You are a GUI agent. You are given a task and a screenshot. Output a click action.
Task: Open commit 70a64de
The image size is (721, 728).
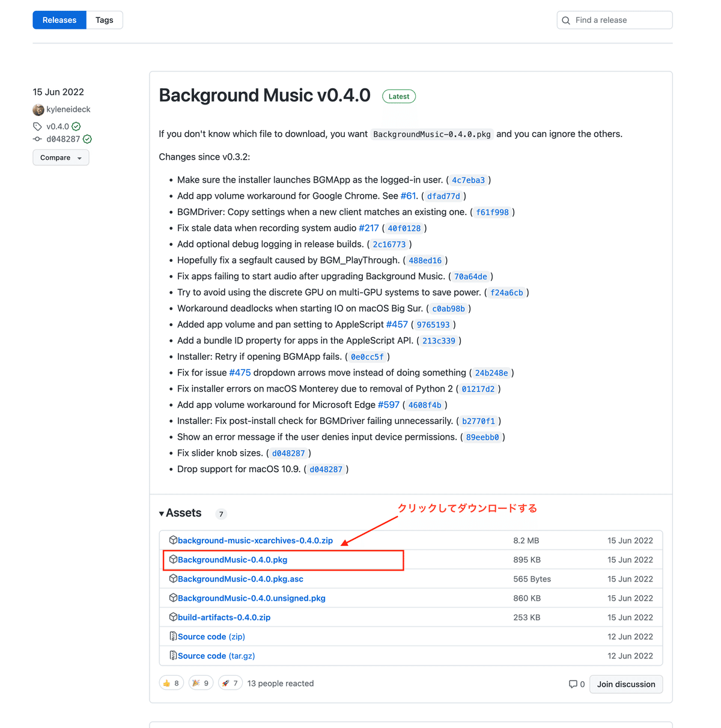(470, 277)
